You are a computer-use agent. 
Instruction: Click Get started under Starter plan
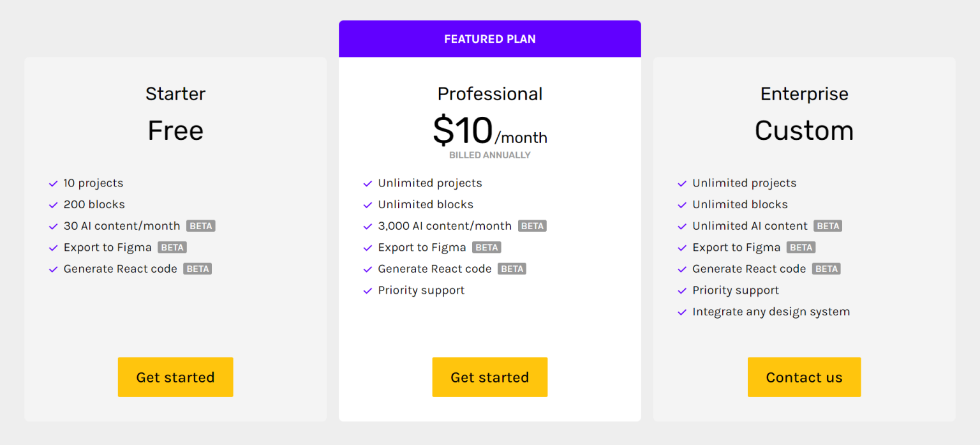(175, 377)
